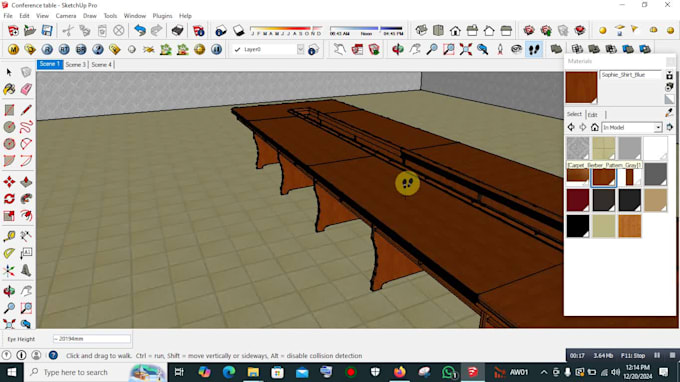The image size is (680, 382).
Task: Select the 3D Text tool
Action: [x=26, y=271]
